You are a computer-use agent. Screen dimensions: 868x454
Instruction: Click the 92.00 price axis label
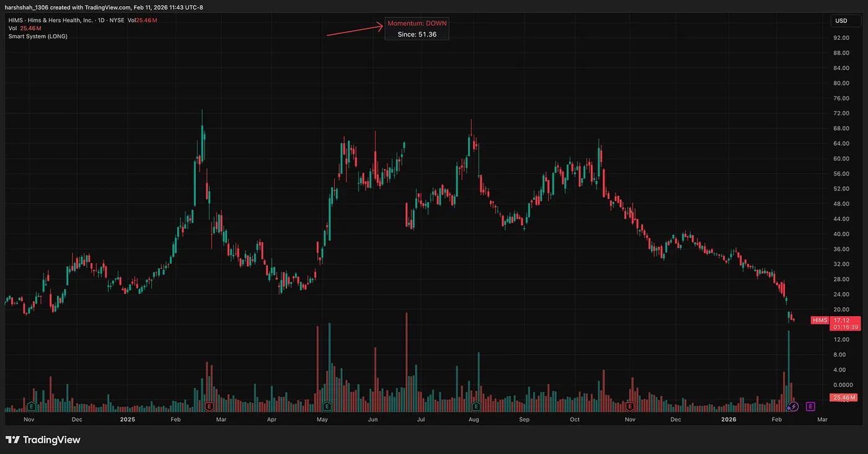click(x=841, y=38)
